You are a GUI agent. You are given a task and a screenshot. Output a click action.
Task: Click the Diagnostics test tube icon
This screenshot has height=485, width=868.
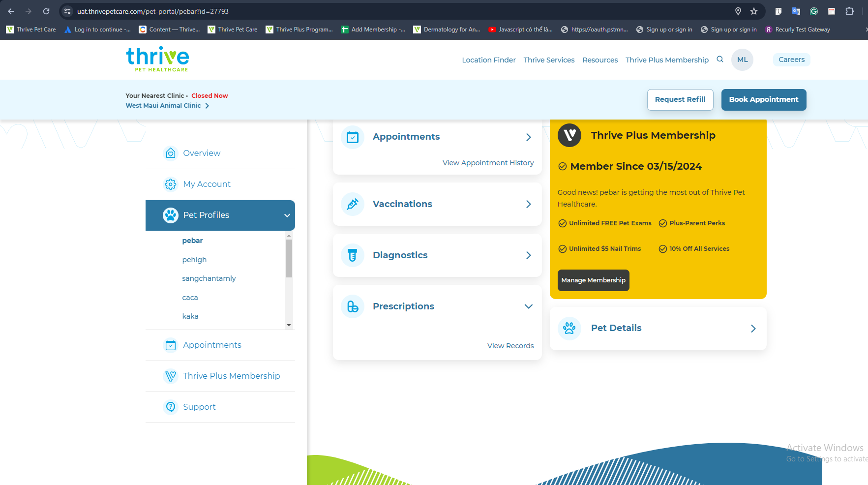tap(353, 255)
